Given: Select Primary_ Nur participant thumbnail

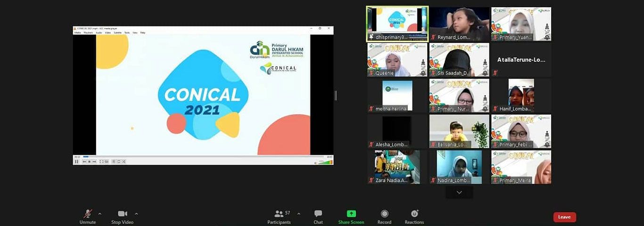Looking at the screenshot, I should coord(459,96).
